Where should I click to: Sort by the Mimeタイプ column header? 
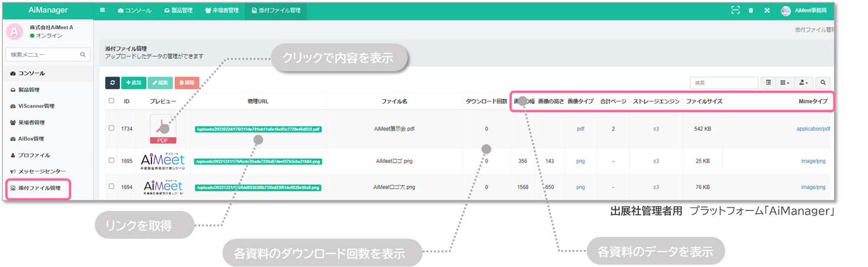pyautogui.click(x=813, y=101)
